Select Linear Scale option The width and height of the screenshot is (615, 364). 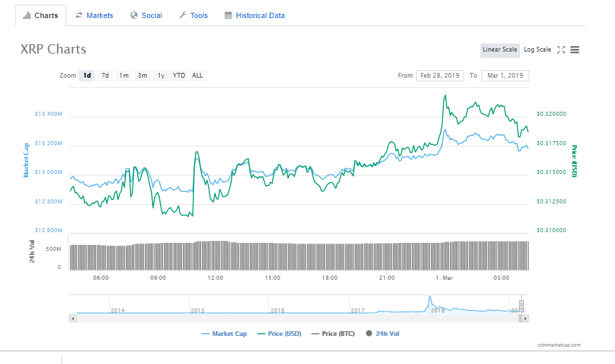point(500,50)
